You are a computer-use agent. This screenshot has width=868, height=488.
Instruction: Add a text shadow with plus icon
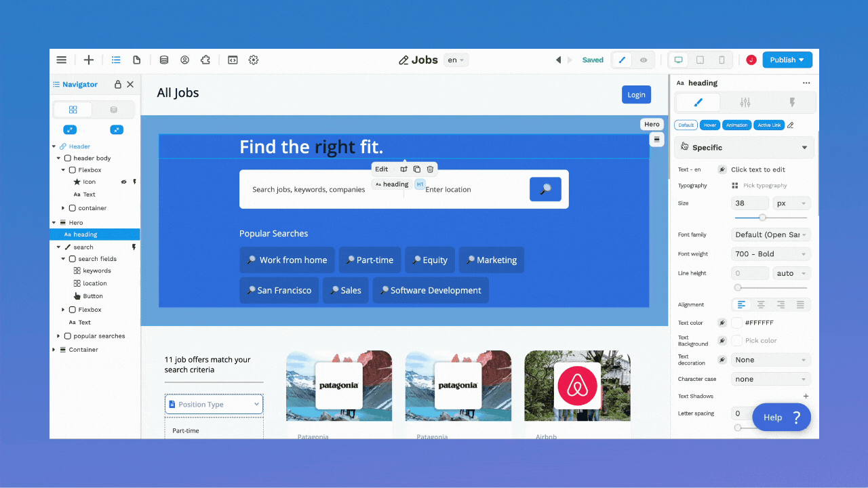click(806, 396)
